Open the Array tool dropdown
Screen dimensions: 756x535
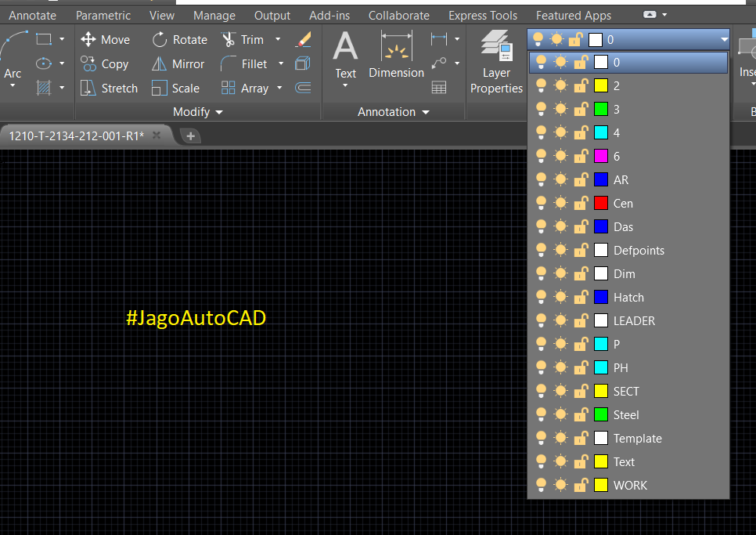tap(279, 88)
